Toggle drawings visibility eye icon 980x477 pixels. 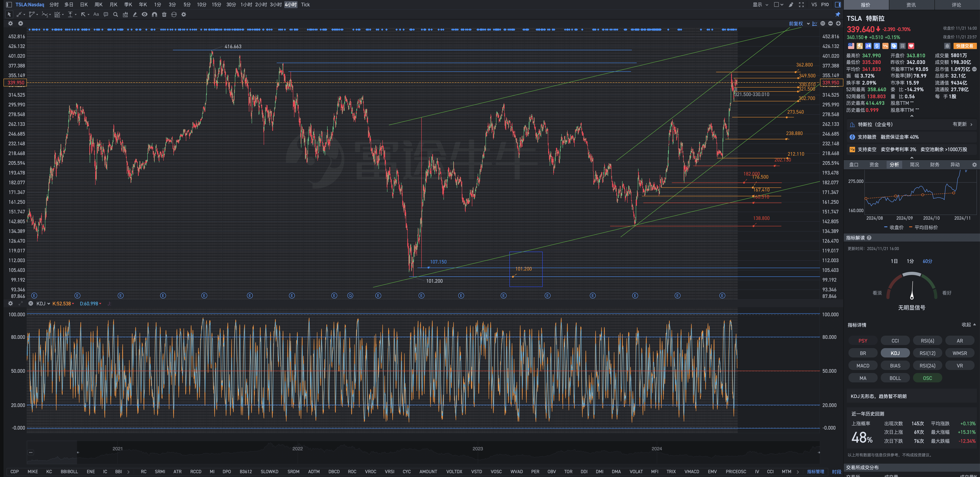145,14
